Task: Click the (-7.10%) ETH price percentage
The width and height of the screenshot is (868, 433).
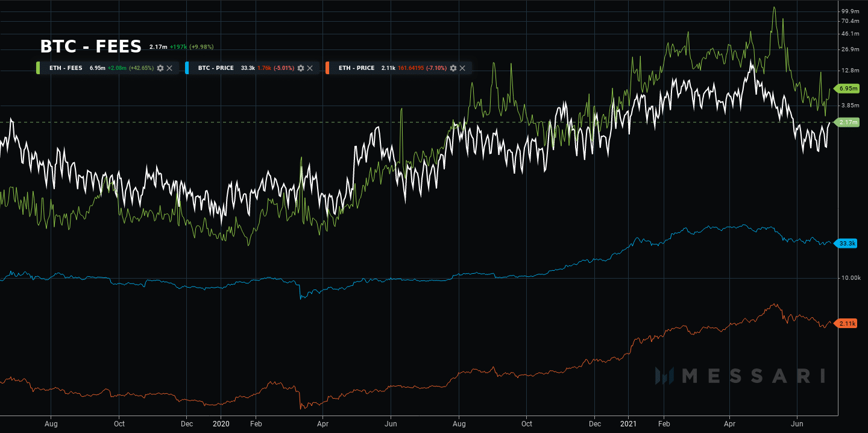Action: click(x=436, y=68)
